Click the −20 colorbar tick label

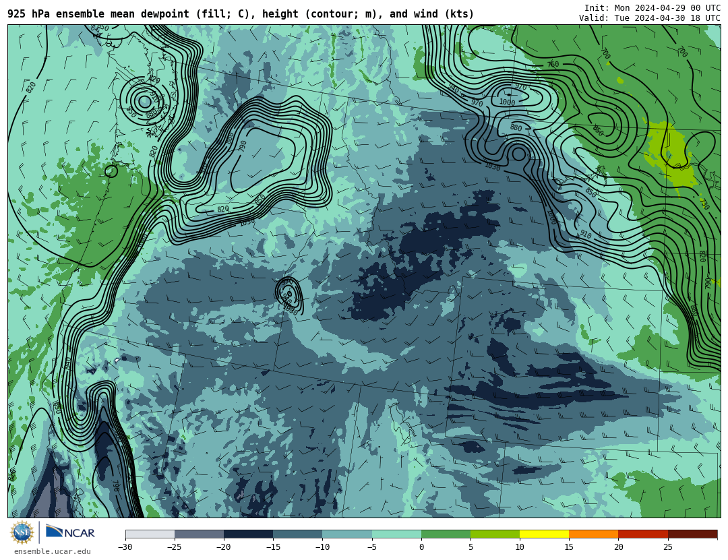click(x=224, y=547)
